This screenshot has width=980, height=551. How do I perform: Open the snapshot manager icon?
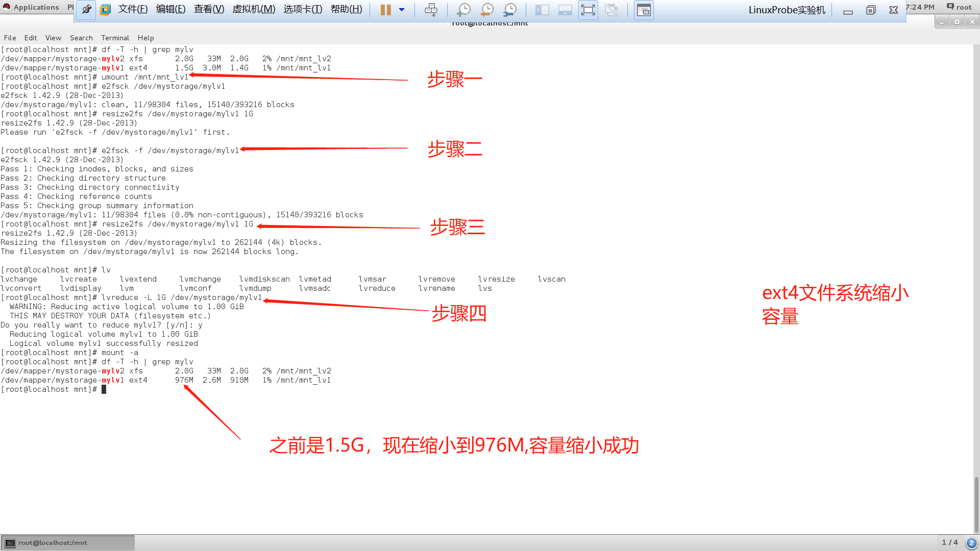pyautogui.click(x=510, y=10)
